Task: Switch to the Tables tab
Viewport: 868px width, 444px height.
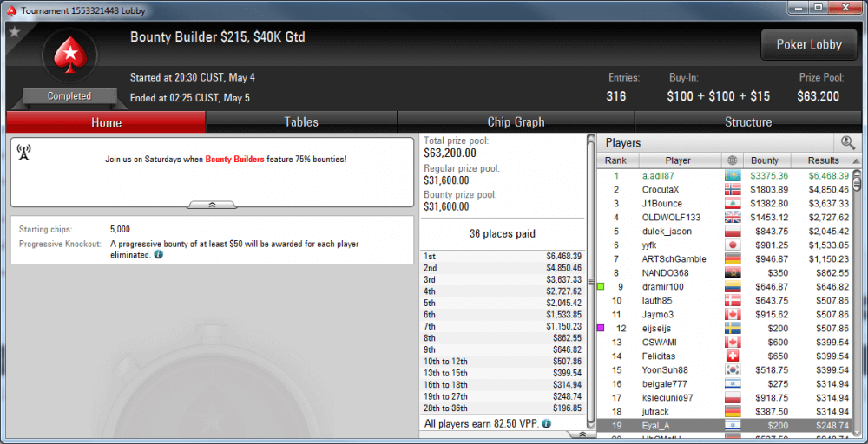Action: 301,122
